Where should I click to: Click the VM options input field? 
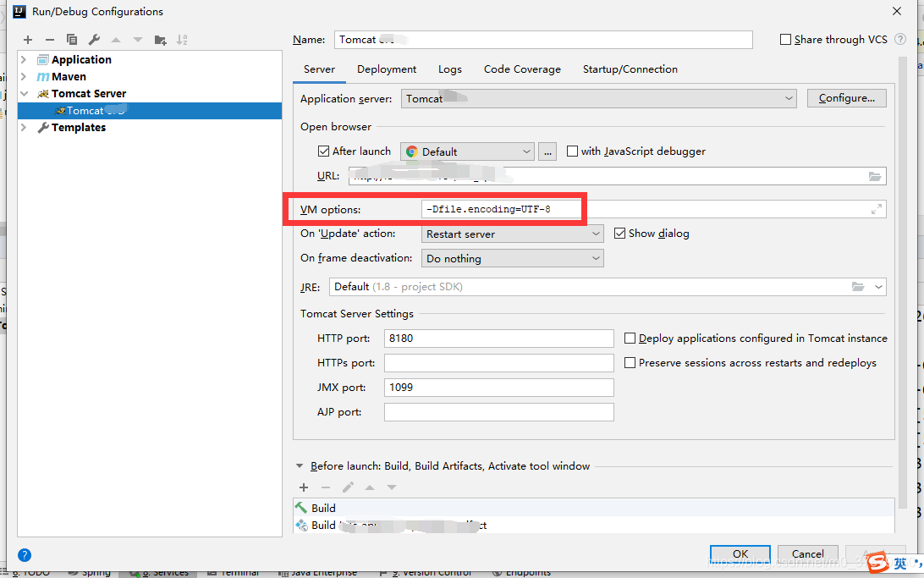click(653, 209)
